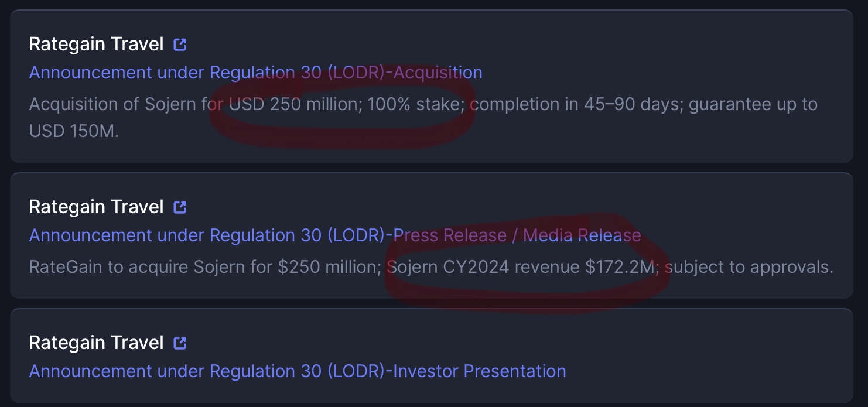Click the "USD 150M." guarantee text
Image resolution: width=868 pixels, height=407 pixels.
tap(74, 131)
